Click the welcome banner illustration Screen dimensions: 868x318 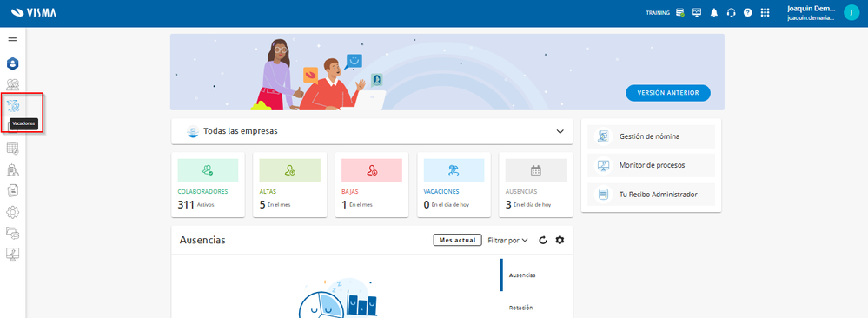pyautogui.click(x=447, y=72)
